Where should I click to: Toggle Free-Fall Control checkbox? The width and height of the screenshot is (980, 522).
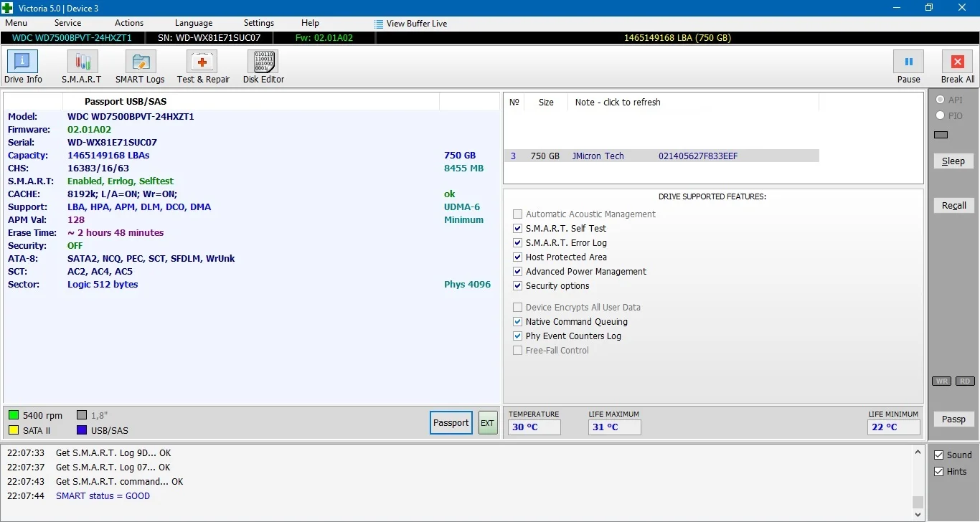click(518, 351)
